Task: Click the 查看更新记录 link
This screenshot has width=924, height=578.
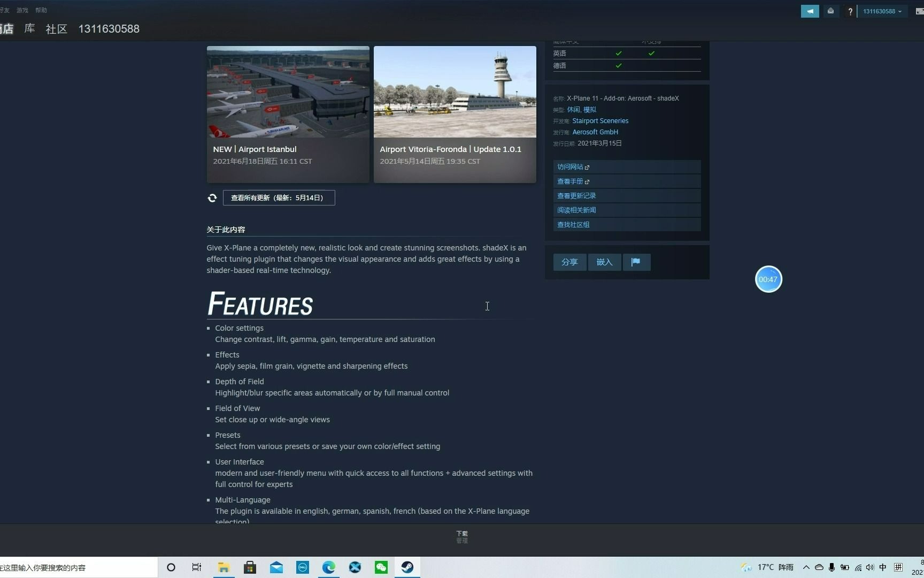Action: (x=627, y=196)
